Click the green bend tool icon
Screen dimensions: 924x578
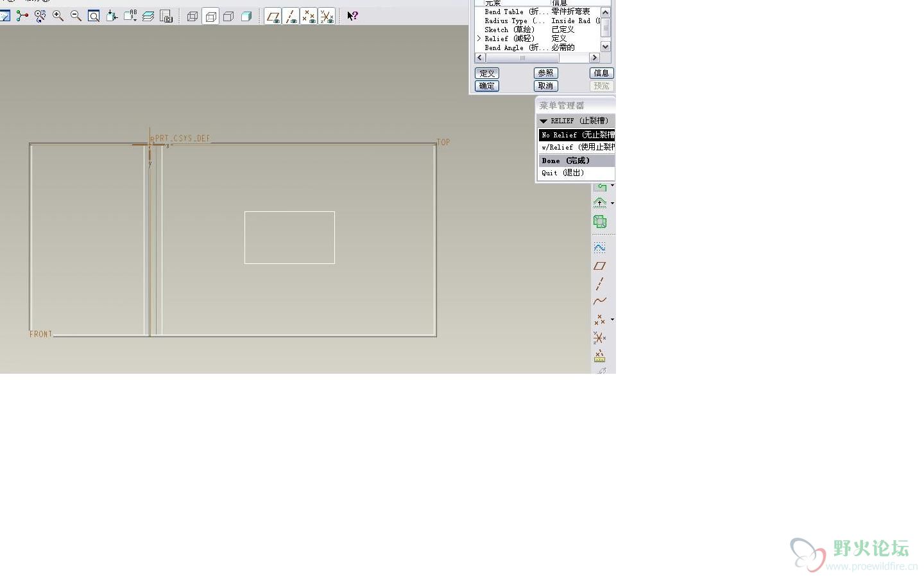coord(600,203)
